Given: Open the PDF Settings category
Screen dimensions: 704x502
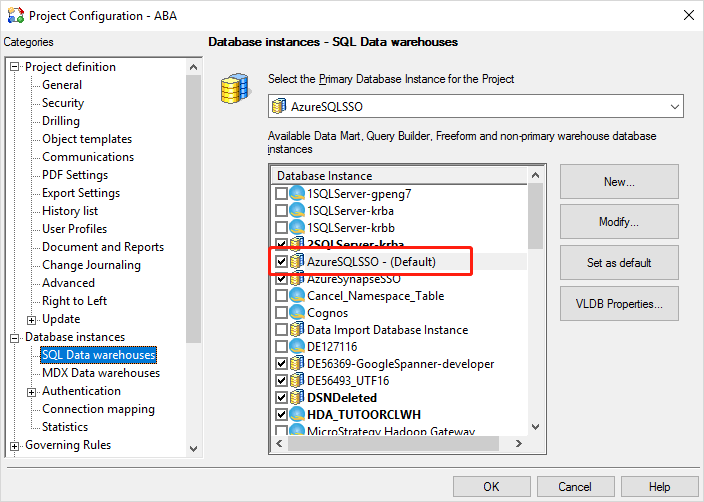Looking at the screenshot, I should [75, 175].
